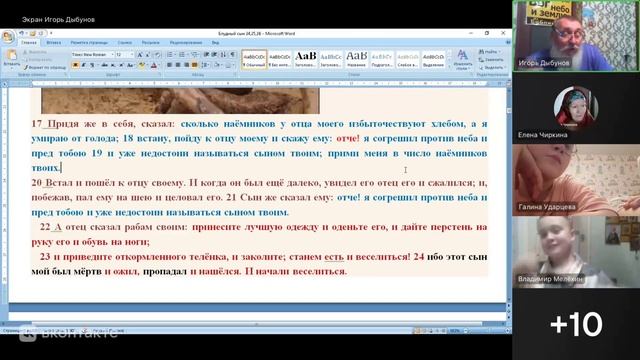Click the zoom slider in the status bar

[x=486, y=331]
